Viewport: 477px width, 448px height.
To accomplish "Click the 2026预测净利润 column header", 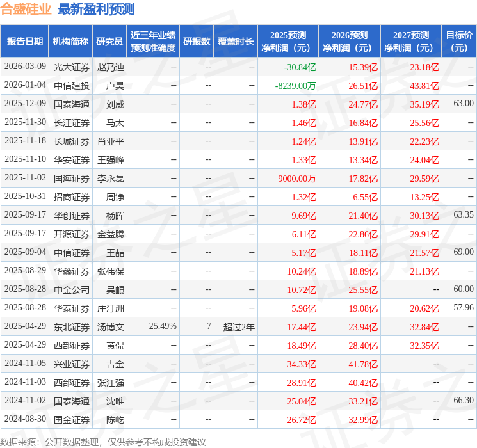I will [x=349, y=42].
